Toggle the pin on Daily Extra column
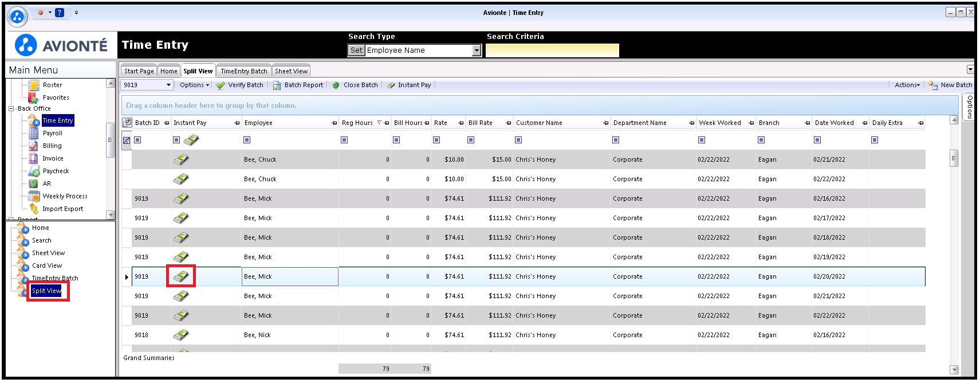 coord(921,123)
